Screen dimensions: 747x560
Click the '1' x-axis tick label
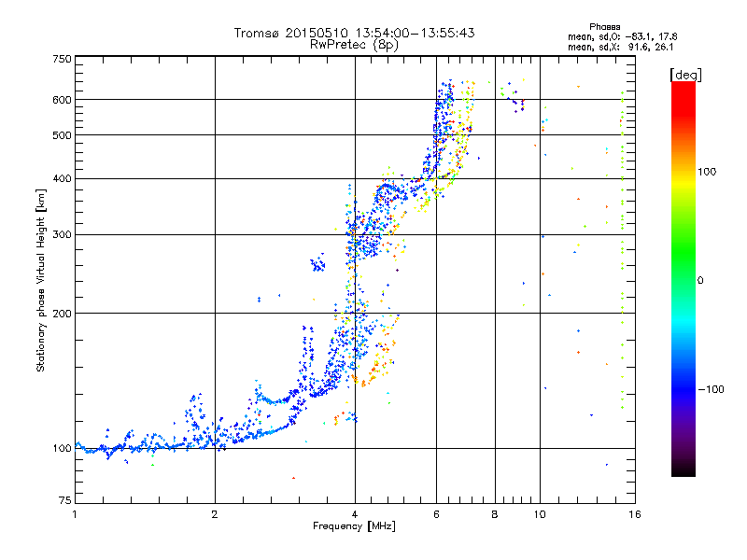click(75, 514)
